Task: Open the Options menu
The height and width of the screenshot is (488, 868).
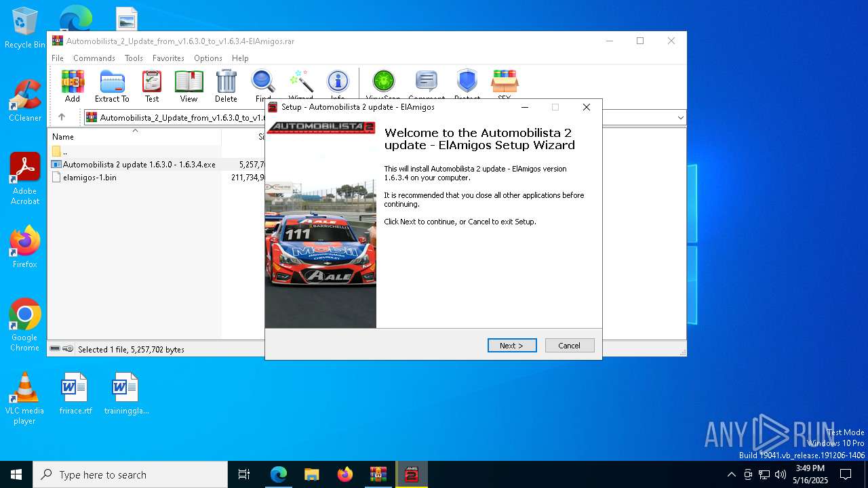Action: (x=208, y=58)
